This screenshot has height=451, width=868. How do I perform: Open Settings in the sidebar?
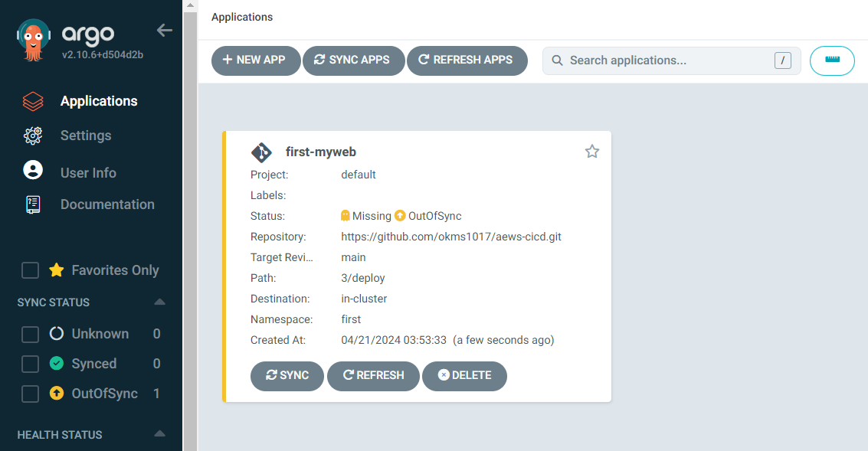pos(86,136)
